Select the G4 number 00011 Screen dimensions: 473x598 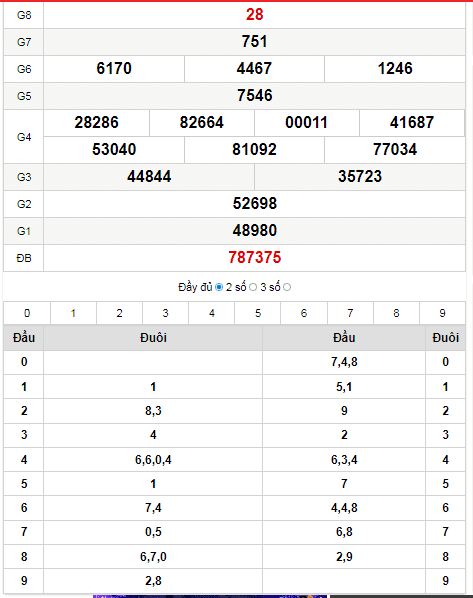[307, 123]
